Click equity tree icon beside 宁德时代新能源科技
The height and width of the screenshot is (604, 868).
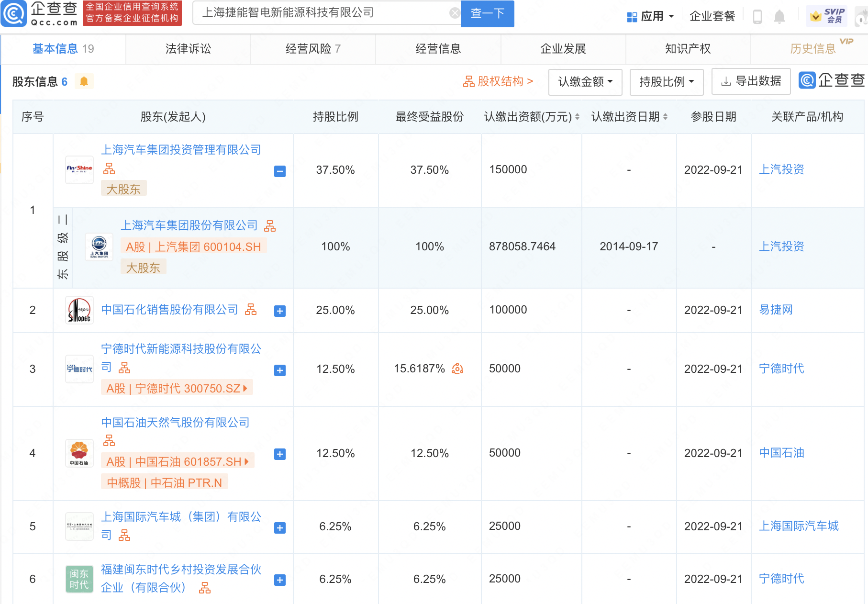click(124, 367)
